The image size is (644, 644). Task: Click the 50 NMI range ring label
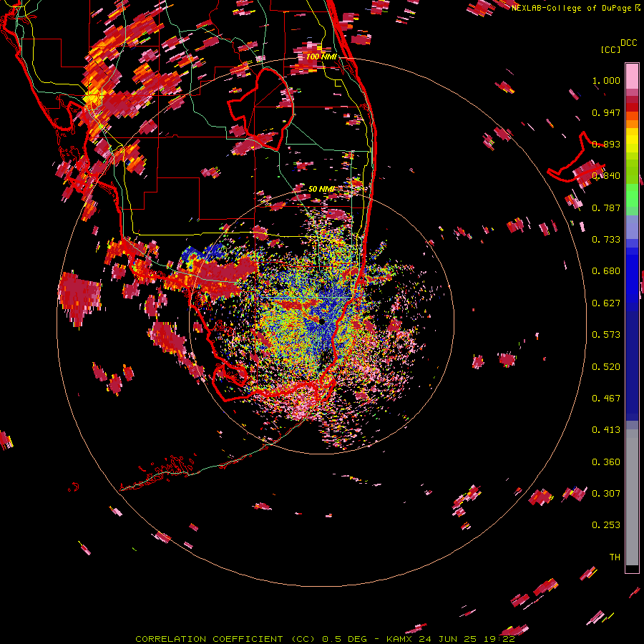(x=321, y=189)
